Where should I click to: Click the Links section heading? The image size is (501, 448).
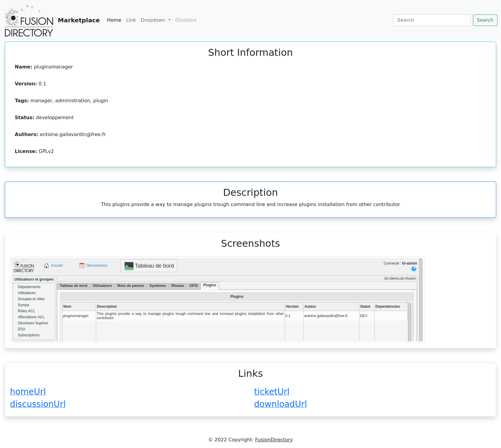coord(250,373)
